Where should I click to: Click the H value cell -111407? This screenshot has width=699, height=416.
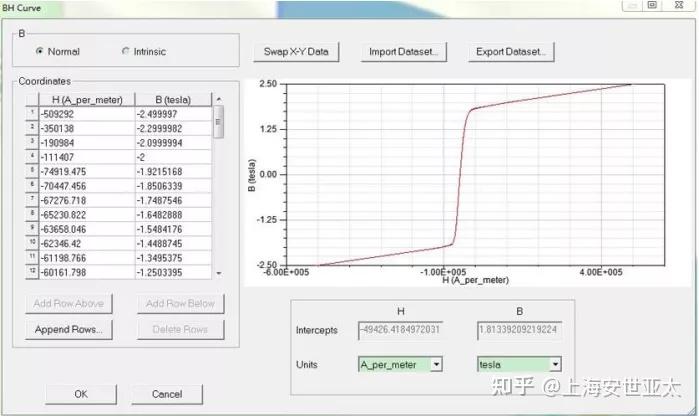[87, 157]
